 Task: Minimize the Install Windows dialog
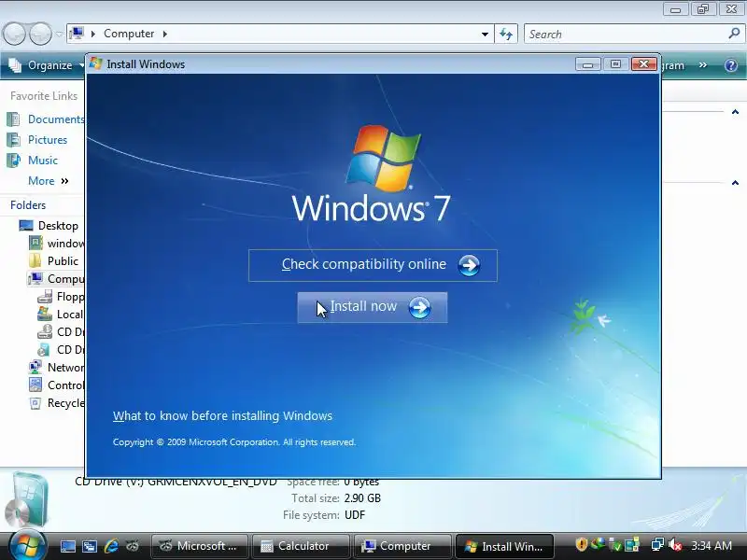pyautogui.click(x=587, y=64)
